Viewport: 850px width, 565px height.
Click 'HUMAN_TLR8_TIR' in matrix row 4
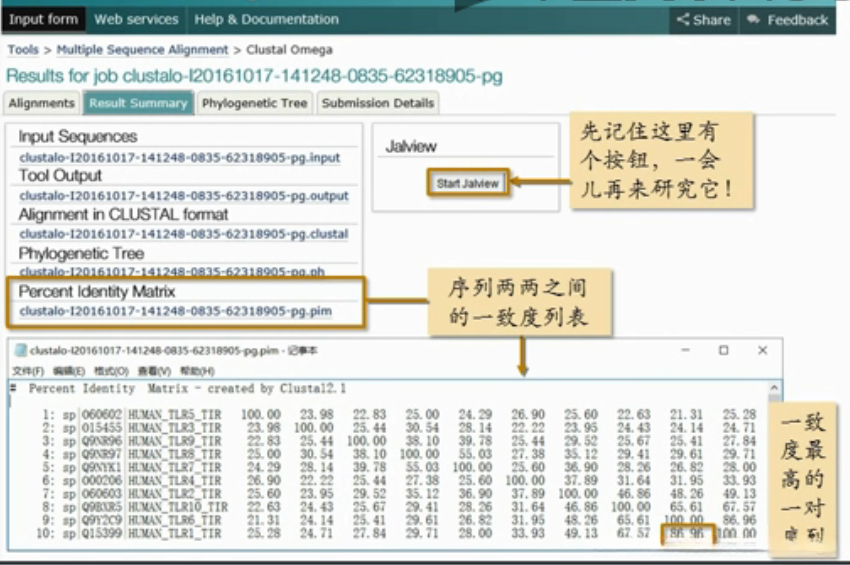[174, 454]
